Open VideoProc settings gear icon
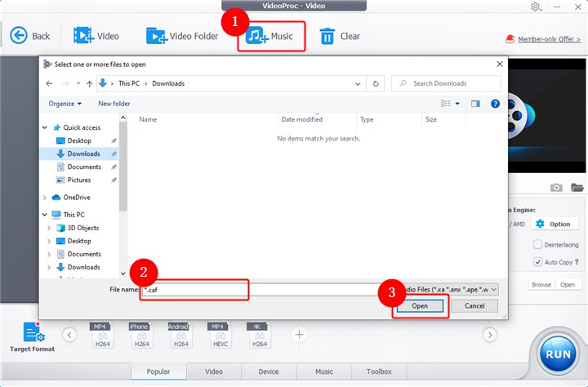 click(x=536, y=7)
